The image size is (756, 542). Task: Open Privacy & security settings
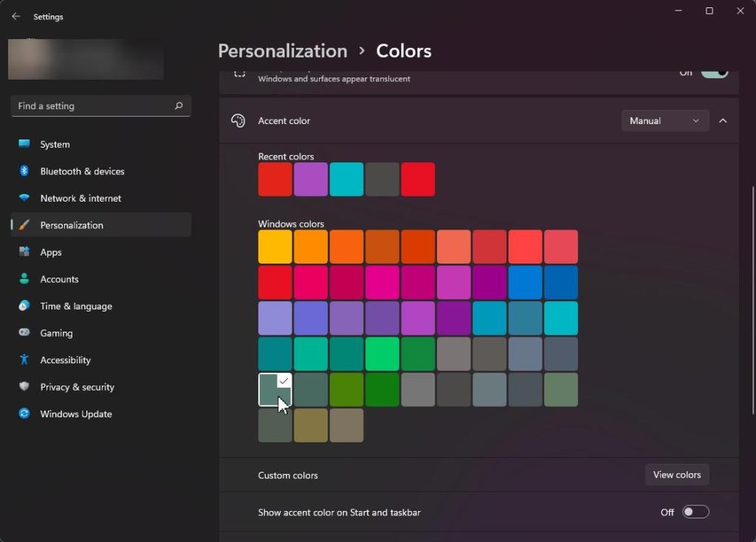tap(76, 387)
